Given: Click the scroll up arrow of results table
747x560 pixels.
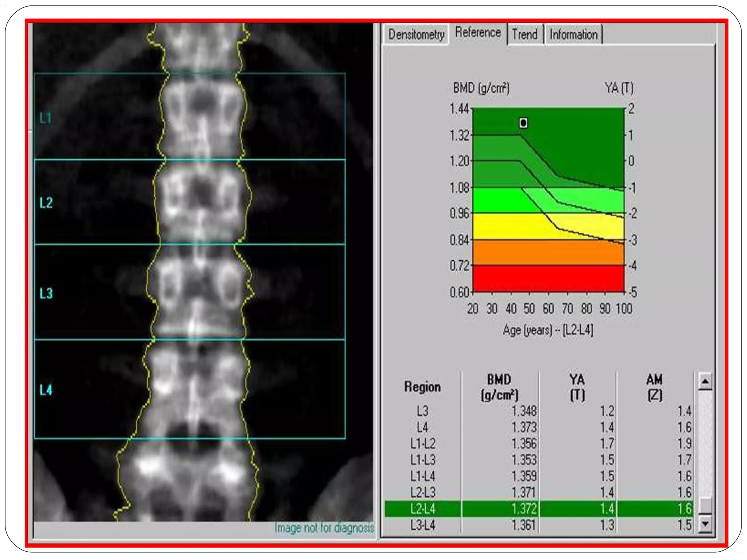Looking at the screenshot, I should click(x=705, y=381).
